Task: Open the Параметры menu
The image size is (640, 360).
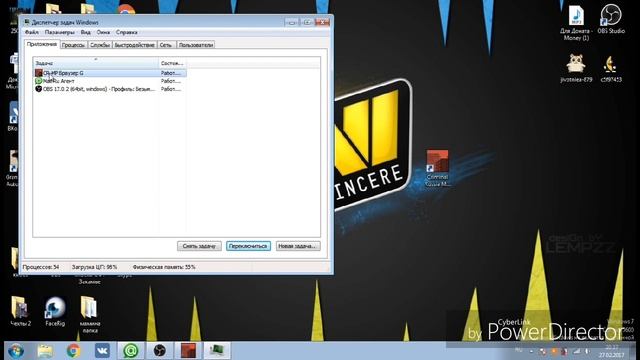Action: click(x=60, y=32)
